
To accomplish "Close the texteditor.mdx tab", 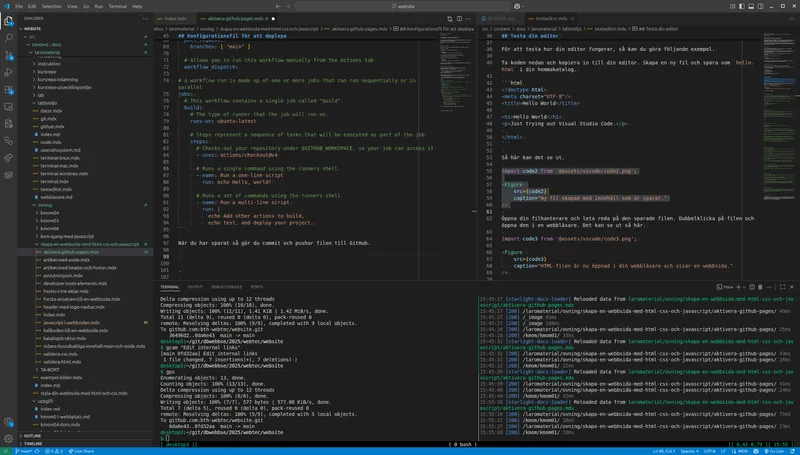I will pos(572,18).
